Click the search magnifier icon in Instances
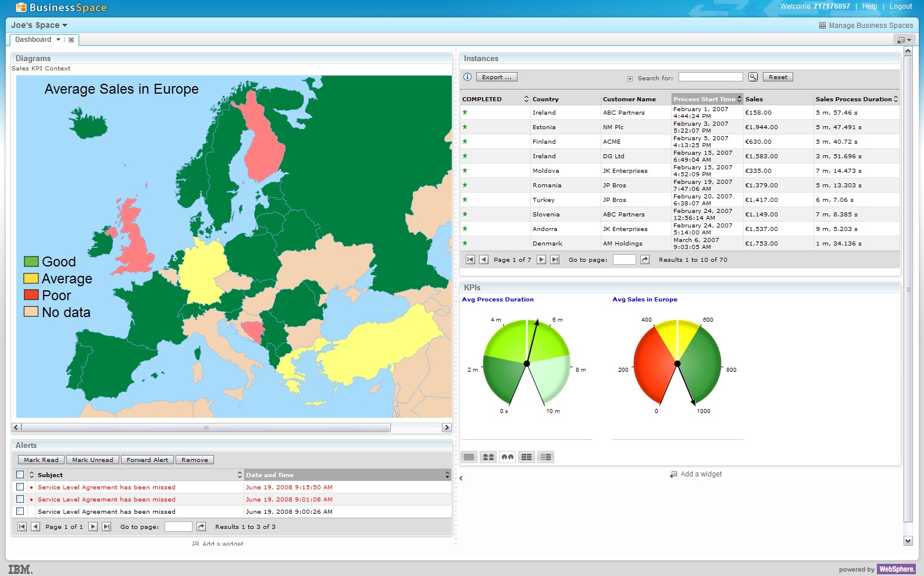 [753, 77]
